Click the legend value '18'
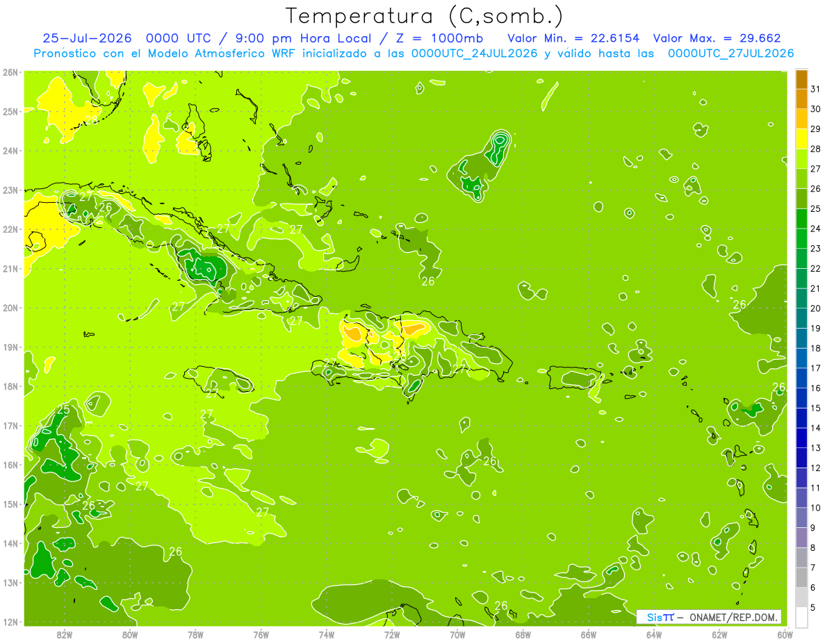Screen dimensions: 834x644 tap(815, 348)
